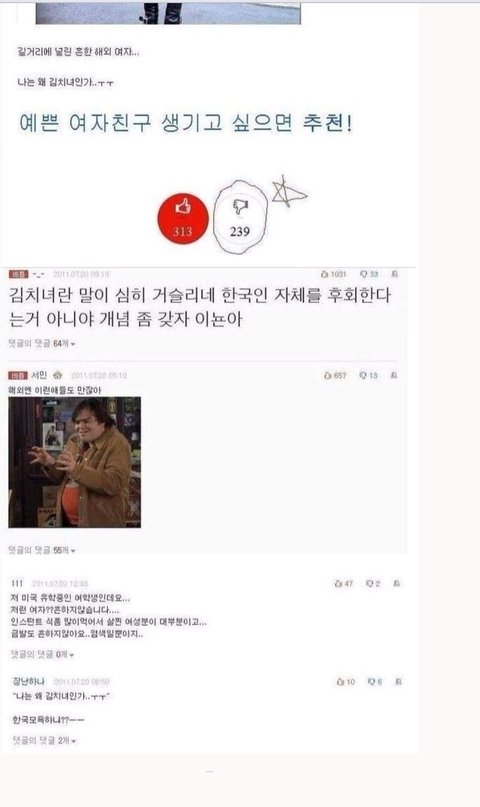Click the blue text '예쁜 여자친구 생기고 싶으면 추천!'
This screenshot has height=807, width=480.
(185, 123)
